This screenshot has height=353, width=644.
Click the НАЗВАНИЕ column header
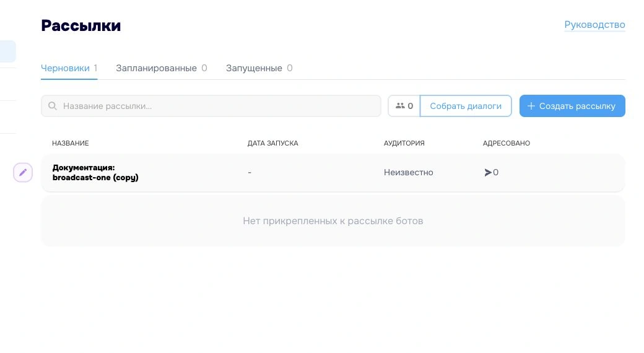tap(70, 143)
